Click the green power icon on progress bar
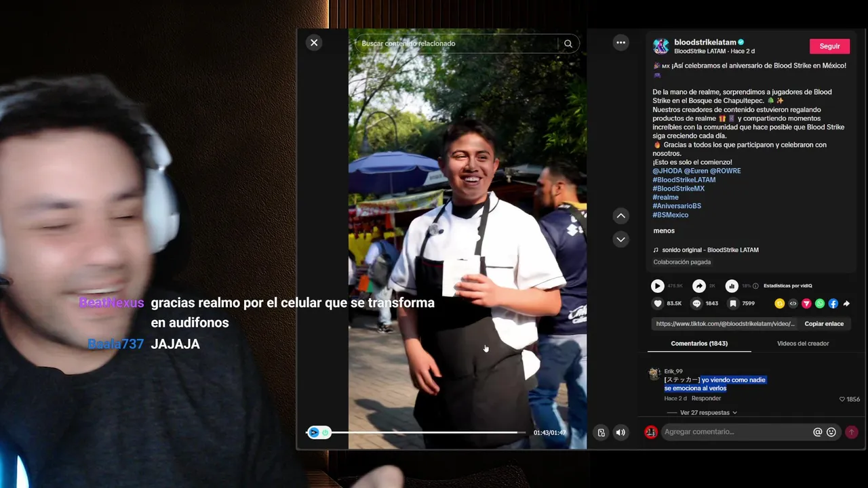868x488 pixels. (x=325, y=432)
